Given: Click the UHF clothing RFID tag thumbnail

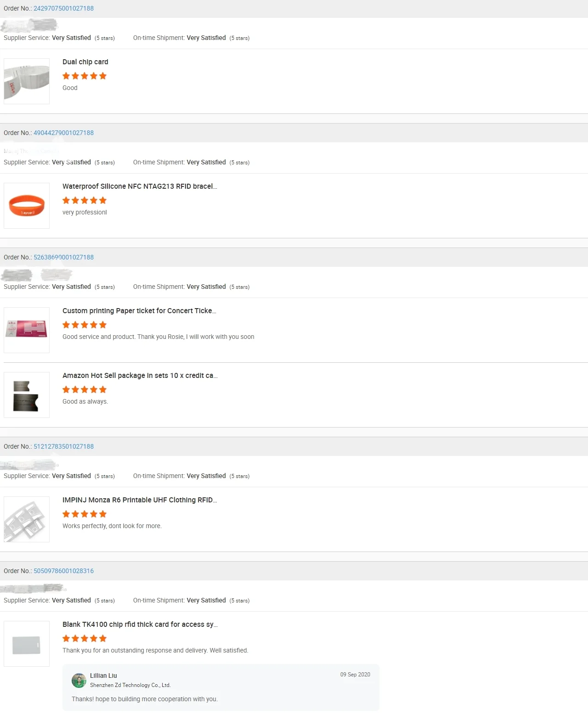Looking at the screenshot, I should pos(27,519).
